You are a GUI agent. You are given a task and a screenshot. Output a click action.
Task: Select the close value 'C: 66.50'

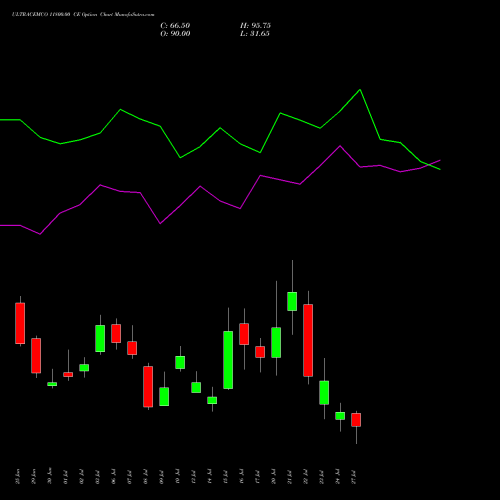click(x=175, y=26)
